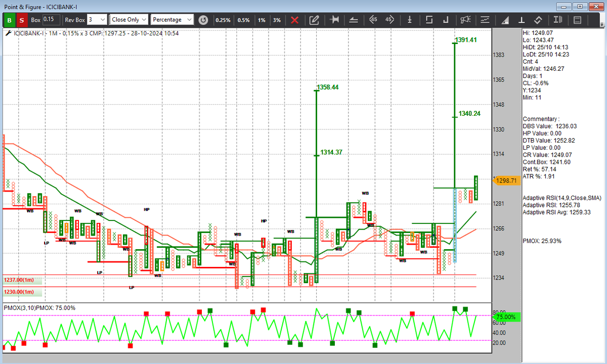
Task: Click the circular refresh icon
Action: click(x=203, y=20)
